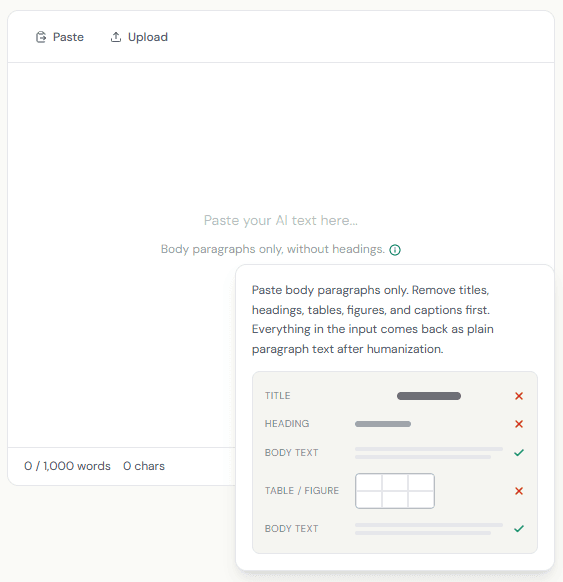Viewport: 563px width, 582px height.
Task: Click the red X beside TITLE
Action: 519,396
